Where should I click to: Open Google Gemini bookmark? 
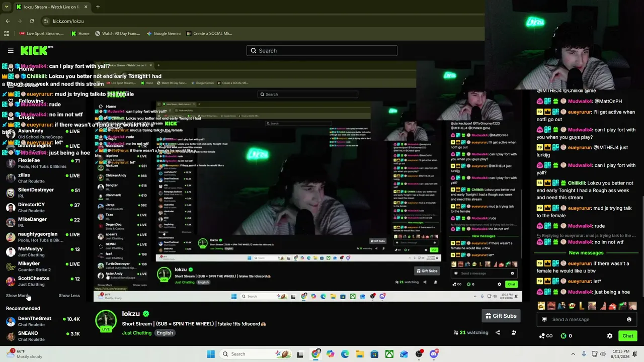tap(163, 34)
